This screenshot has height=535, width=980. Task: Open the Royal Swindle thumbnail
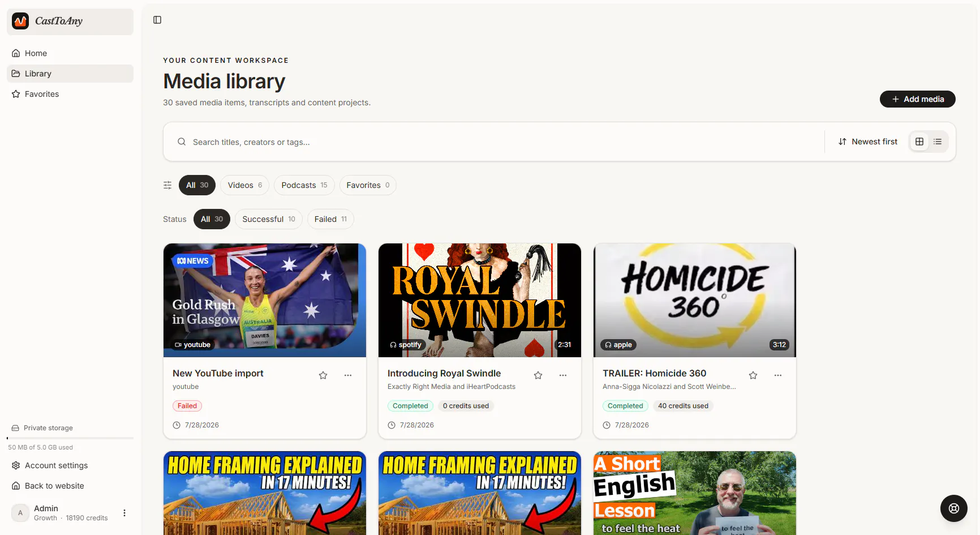coord(480,301)
